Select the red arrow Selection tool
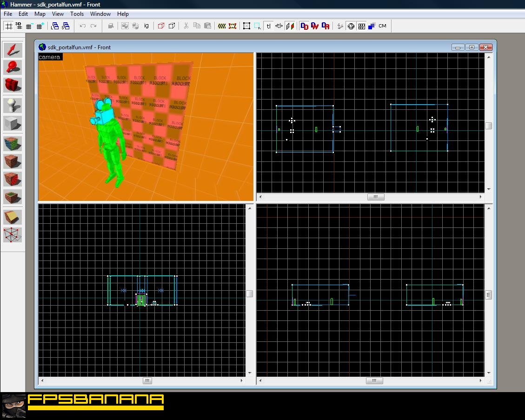Screen dimensions: 525x420 [x=13, y=50]
